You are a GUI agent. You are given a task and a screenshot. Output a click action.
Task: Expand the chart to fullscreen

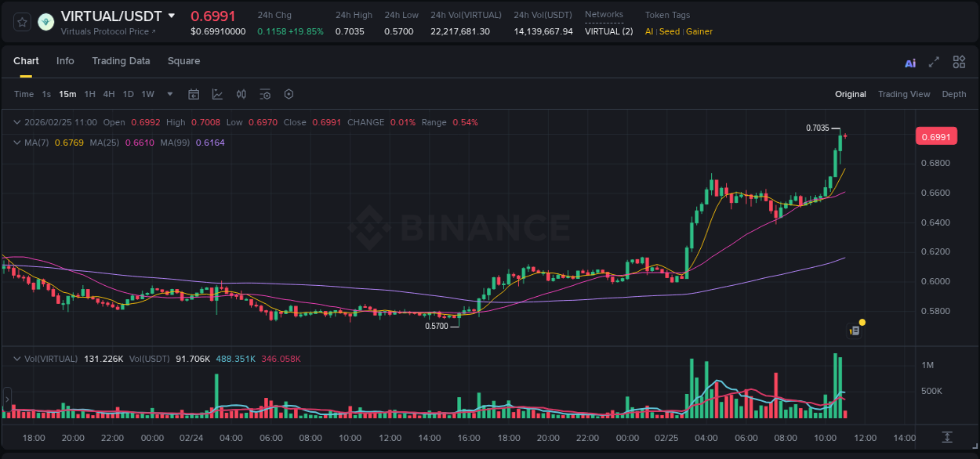(x=933, y=62)
